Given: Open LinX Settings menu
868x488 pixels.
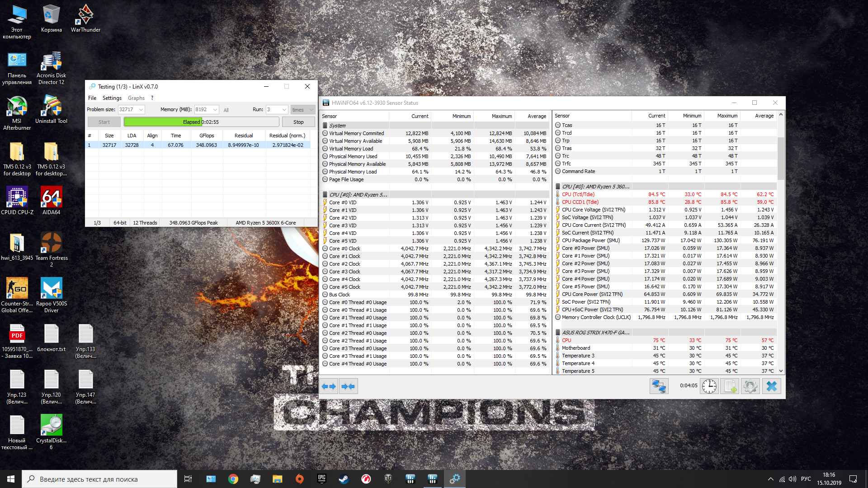Looking at the screenshot, I should tap(112, 98).
